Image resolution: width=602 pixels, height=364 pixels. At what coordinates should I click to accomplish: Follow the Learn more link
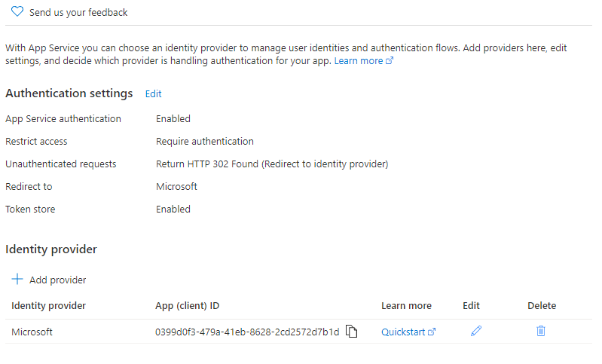(x=358, y=60)
